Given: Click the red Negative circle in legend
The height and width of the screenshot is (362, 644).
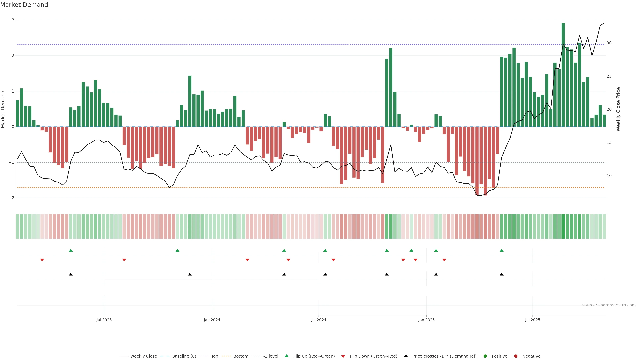Looking at the screenshot, I should [516, 356].
